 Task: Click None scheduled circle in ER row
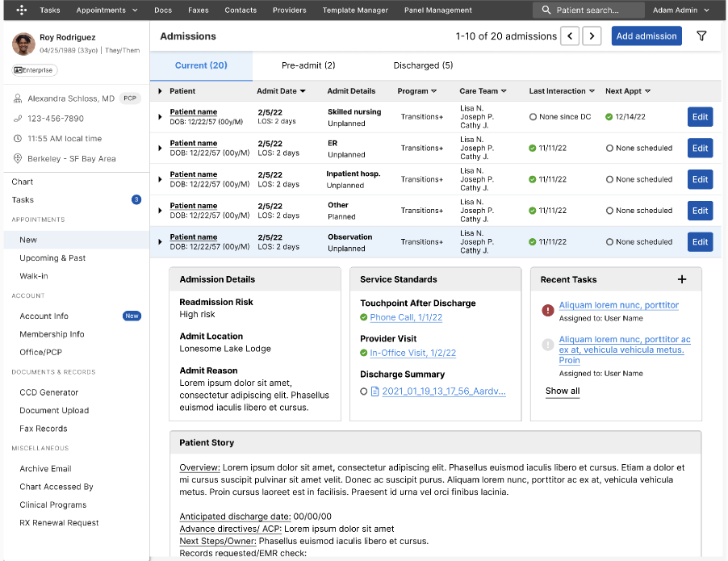[x=609, y=149]
